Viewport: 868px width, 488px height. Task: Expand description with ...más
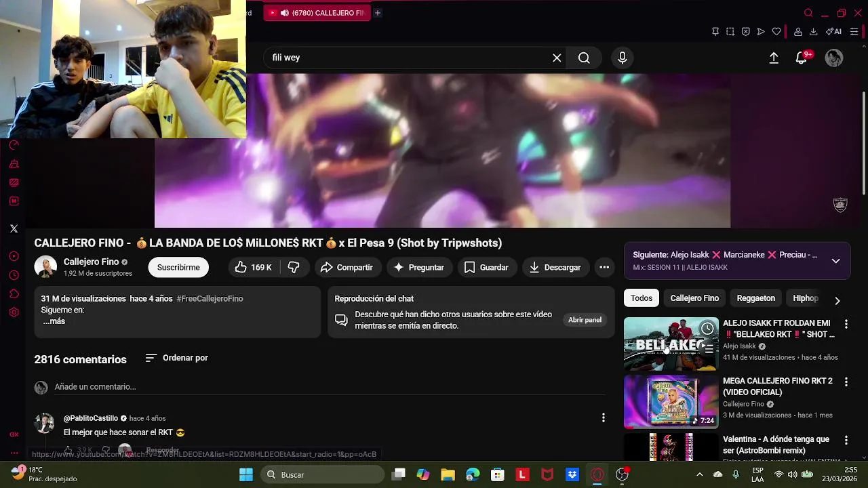[x=54, y=321]
